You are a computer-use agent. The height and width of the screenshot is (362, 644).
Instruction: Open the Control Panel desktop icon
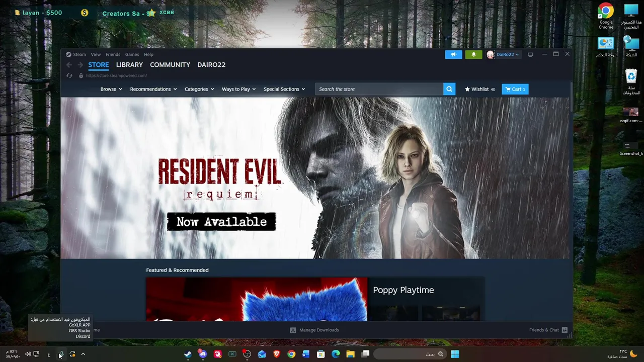click(606, 47)
